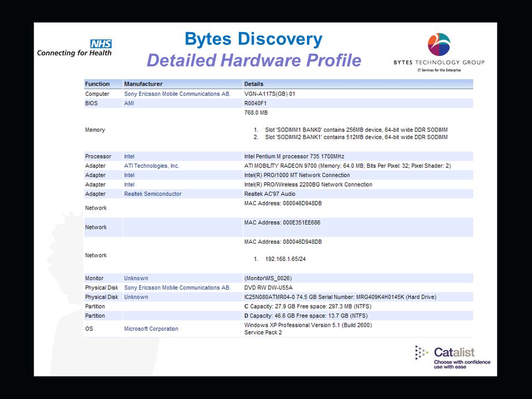Select 'Windows XP Professional Version 5.1 (Build 2600)'

(x=308, y=325)
